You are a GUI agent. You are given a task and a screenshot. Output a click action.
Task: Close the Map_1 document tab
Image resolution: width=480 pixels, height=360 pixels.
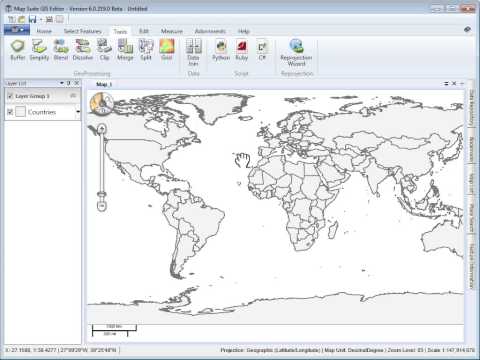pyautogui.click(x=454, y=84)
